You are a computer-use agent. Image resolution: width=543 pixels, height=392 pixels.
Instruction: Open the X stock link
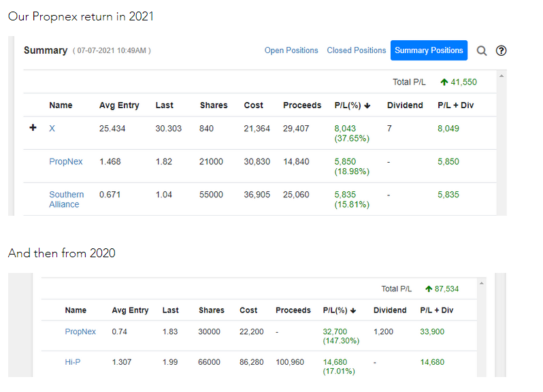click(x=52, y=129)
